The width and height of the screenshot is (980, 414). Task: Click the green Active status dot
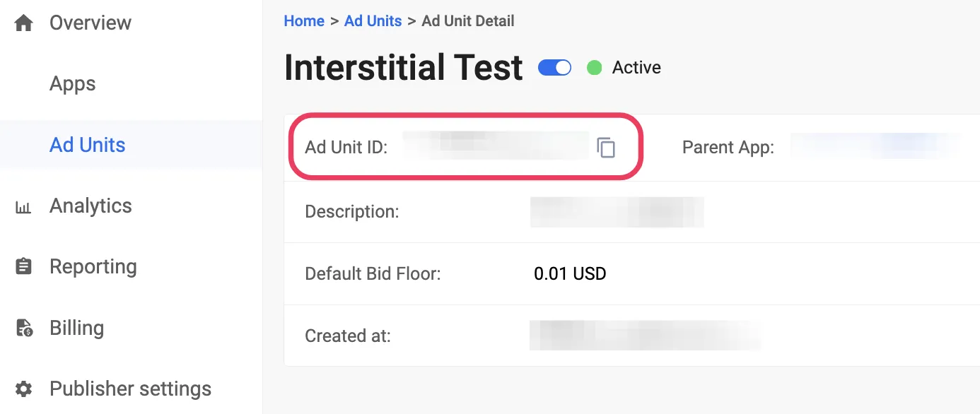coord(594,67)
